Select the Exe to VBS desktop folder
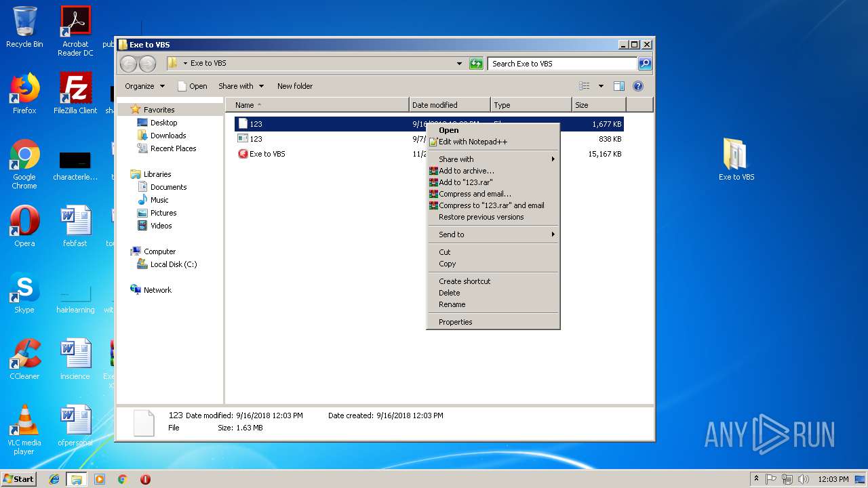This screenshot has height=488, width=868. 736,159
